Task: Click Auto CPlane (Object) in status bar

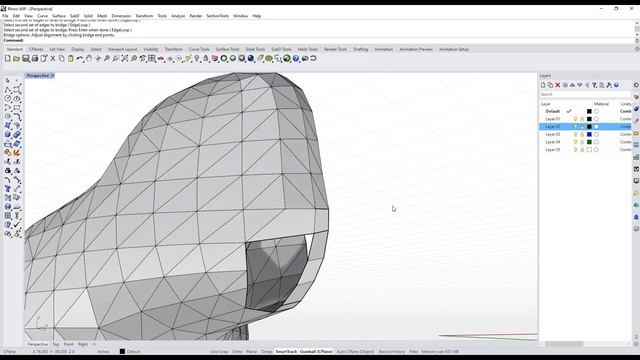Action: click(356, 351)
